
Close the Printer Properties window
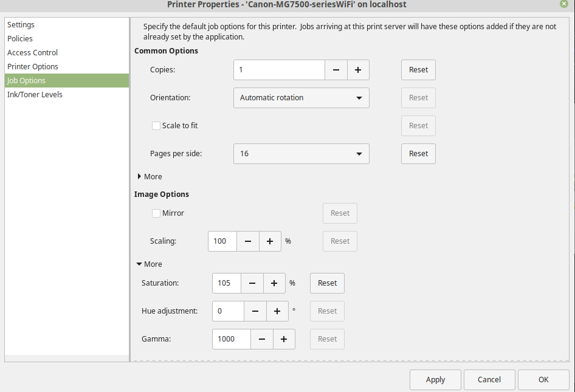[565, 4]
